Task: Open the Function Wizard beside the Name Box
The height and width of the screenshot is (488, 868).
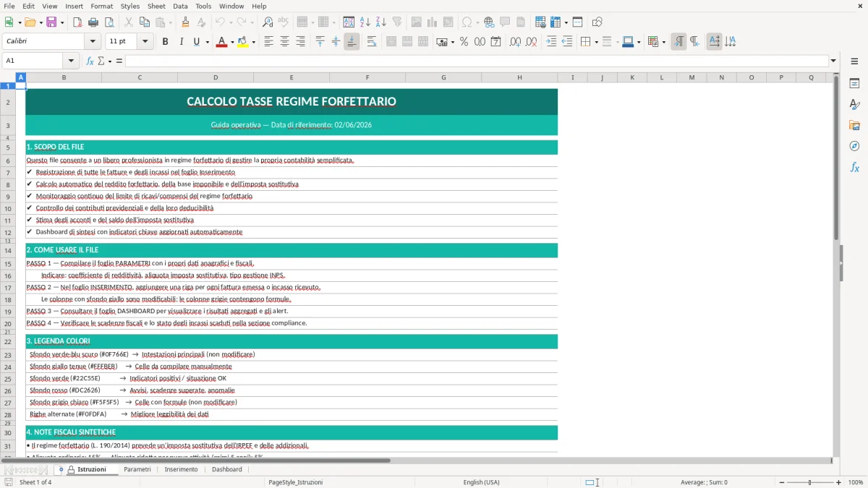Action: click(x=90, y=61)
